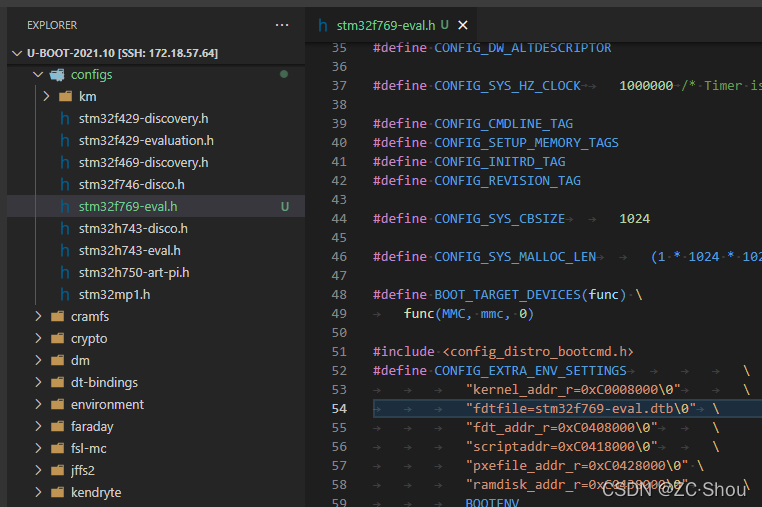Image resolution: width=762 pixels, height=507 pixels.
Task: Click CONFIG_REVISION_TAG definition
Action: pyautogui.click(x=507, y=181)
